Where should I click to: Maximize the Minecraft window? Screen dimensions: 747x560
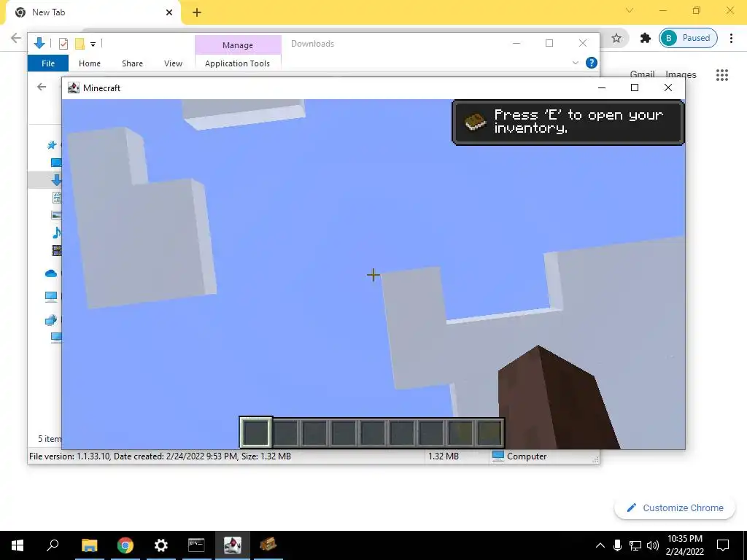pos(635,87)
